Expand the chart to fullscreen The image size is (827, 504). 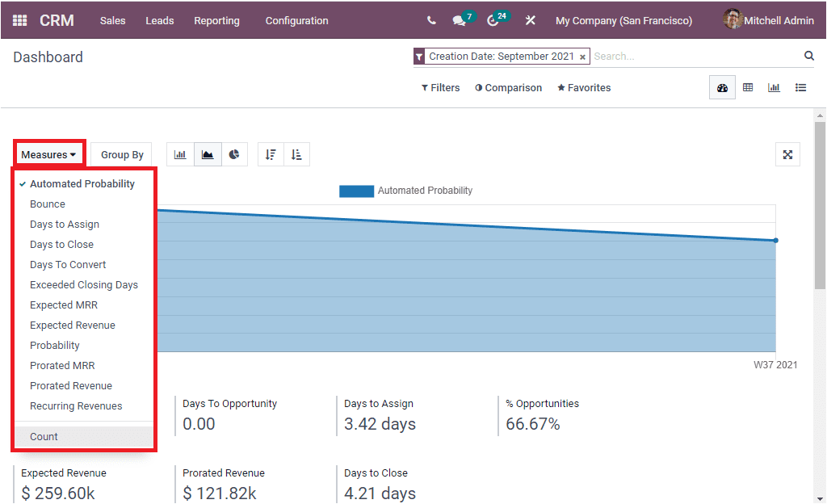(787, 154)
